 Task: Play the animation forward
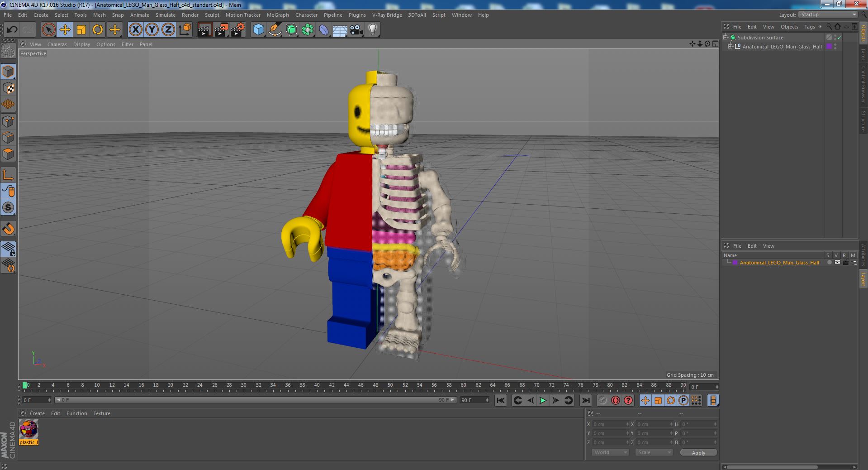pyautogui.click(x=543, y=400)
